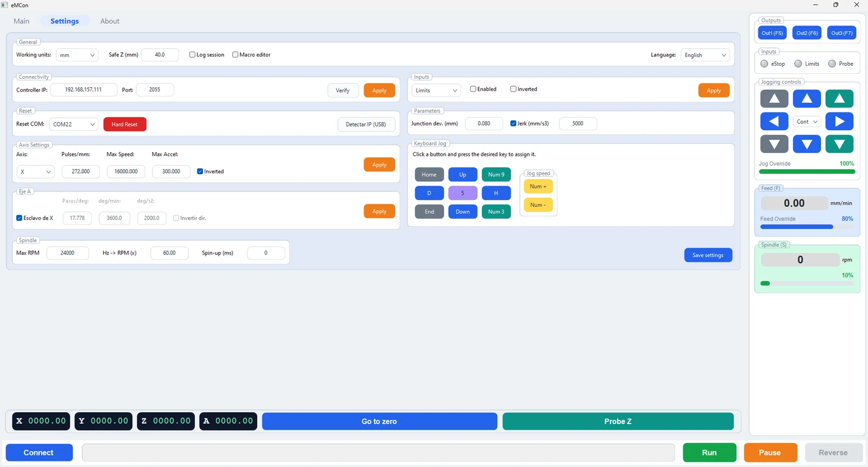Click the green Run button

pos(710,452)
